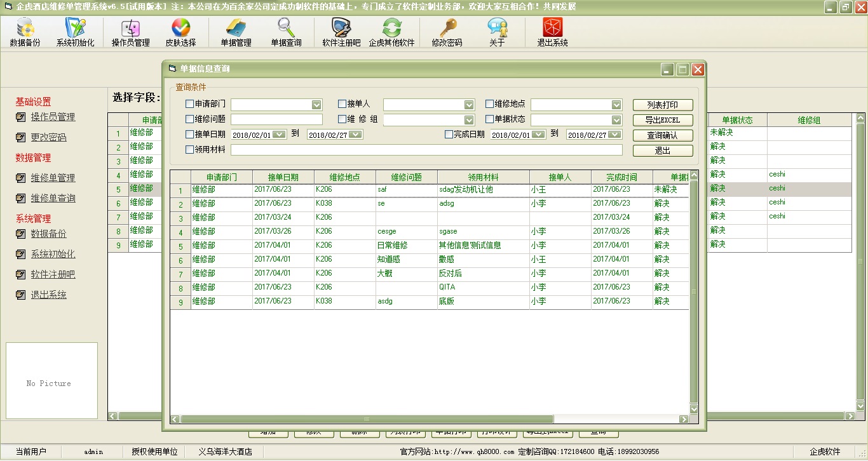Click the 系统初始化 toolbar icon
The height and width of the screenshot is (461, 868).
(x=75, y=33)
